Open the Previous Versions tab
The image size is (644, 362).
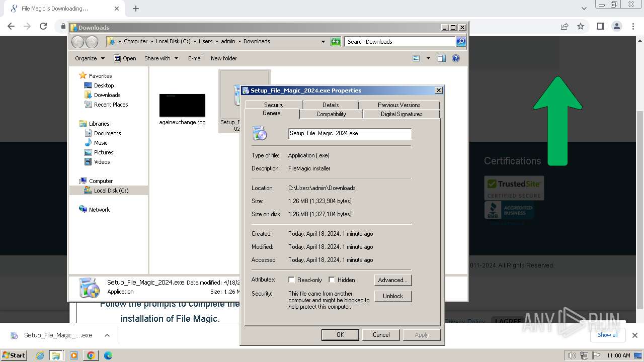[x=399, y=105]
